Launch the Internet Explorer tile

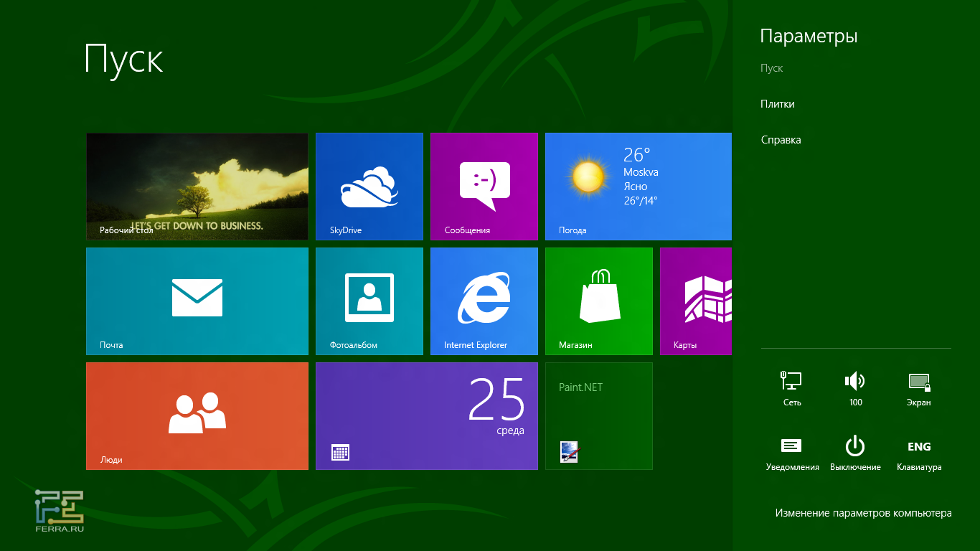click(484, 301)
